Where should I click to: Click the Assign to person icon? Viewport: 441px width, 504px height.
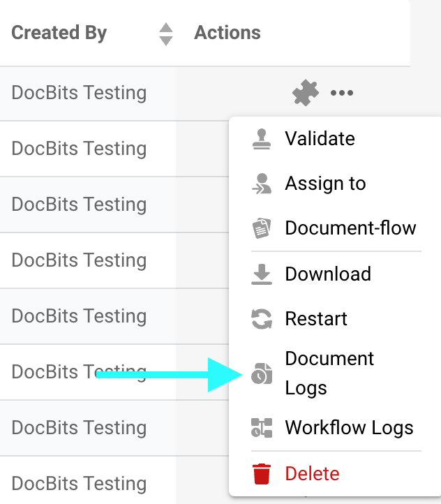tap(262, 184)
